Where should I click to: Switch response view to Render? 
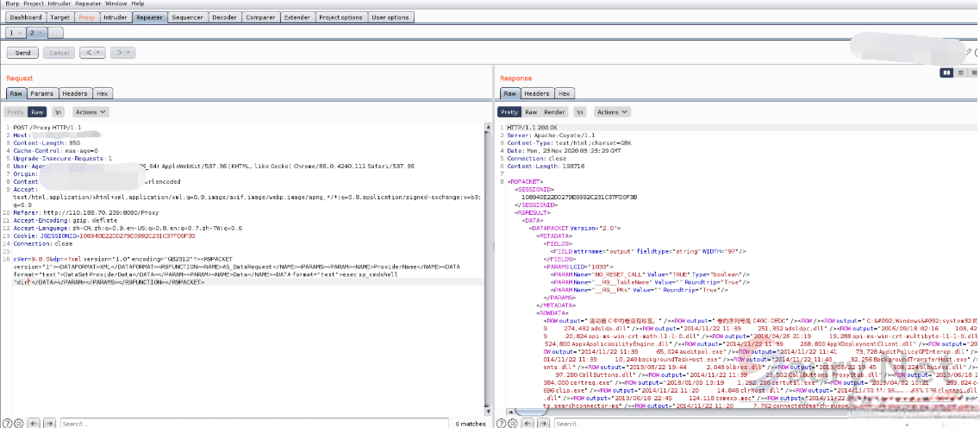[x=554, y=112]
